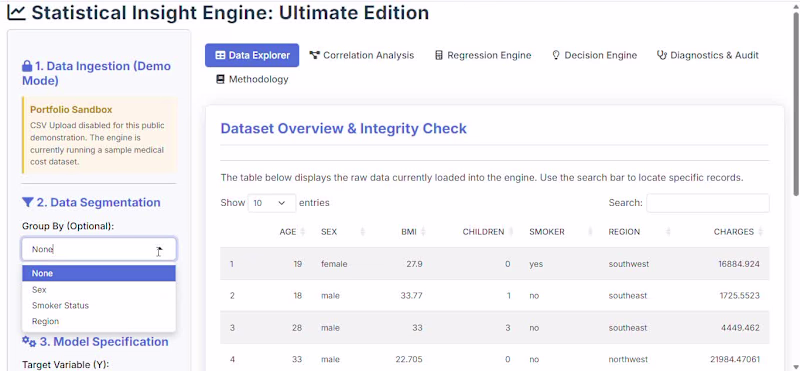Image resolution: width=800 pixels, height=371 pixels.
Task: Click age value 19
Action: [297, 264]
